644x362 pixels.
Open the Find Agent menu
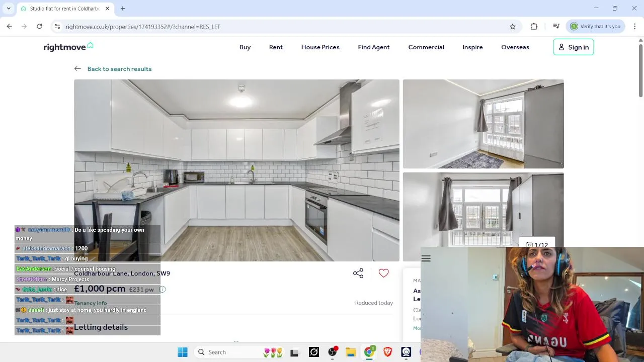374,47
